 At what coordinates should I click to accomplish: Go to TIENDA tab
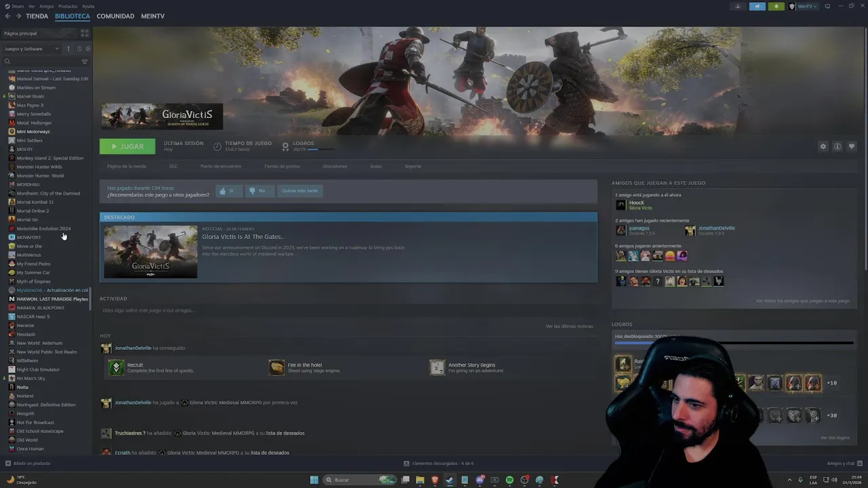click(x=37, y=16)
